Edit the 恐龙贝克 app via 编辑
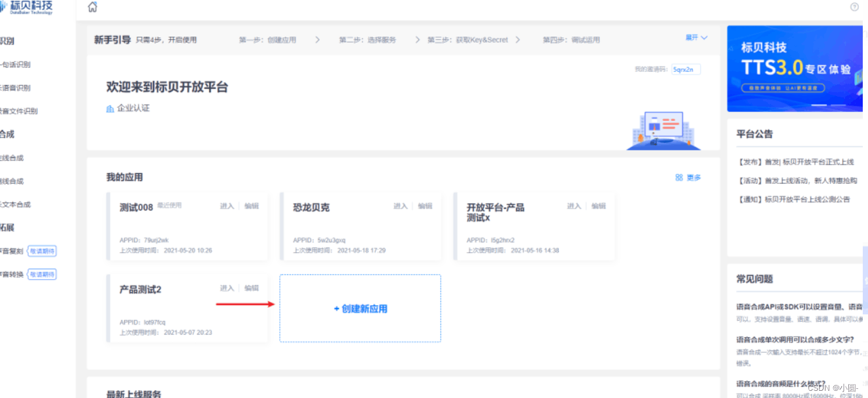Viewport: 868px width, 398px height. pos(426,206)
